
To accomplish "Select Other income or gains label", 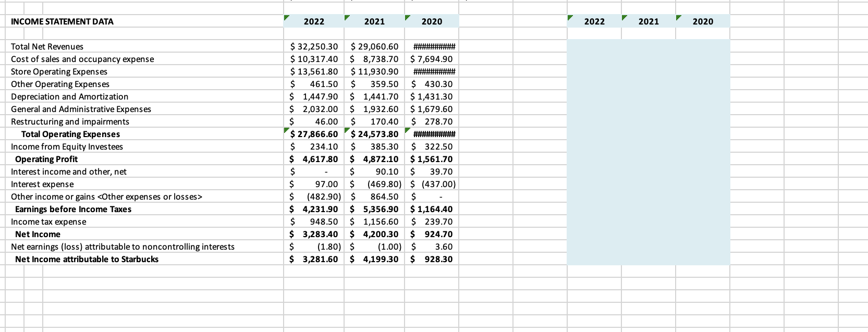I will [x=106, y=196].
